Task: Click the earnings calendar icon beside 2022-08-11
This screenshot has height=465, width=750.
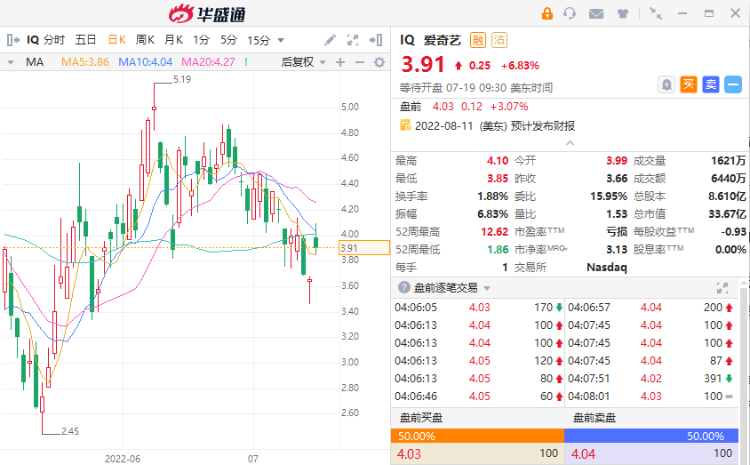Action: point(406,126)
